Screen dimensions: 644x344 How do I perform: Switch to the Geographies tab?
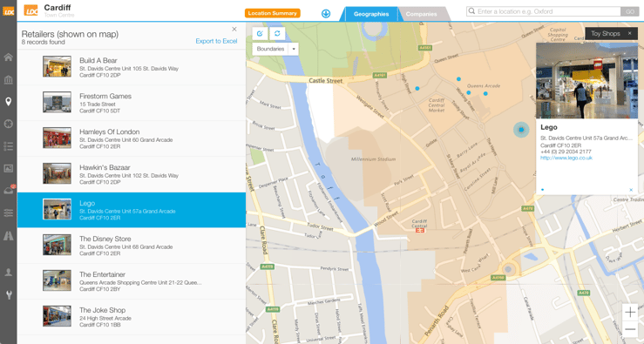pyautogui.click(x=371, y=14)
